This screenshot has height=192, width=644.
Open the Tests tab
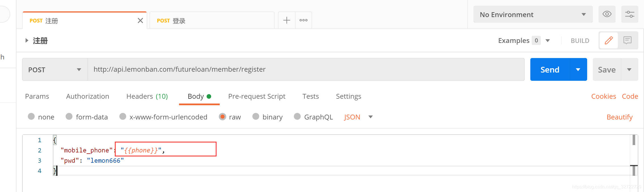point(311,96)
